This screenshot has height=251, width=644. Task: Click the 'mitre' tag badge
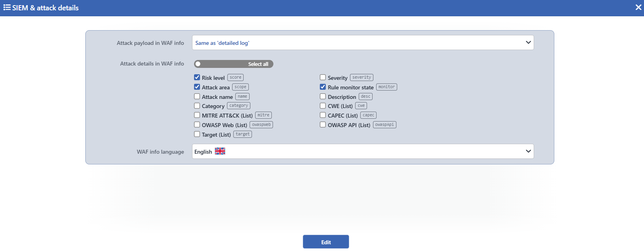[x=263, y=115]
